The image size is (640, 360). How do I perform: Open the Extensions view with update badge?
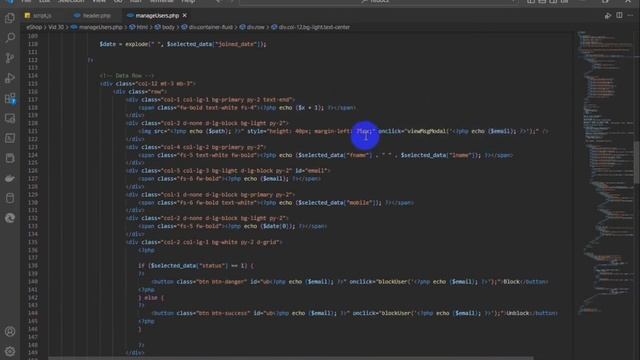pos(10,98)
